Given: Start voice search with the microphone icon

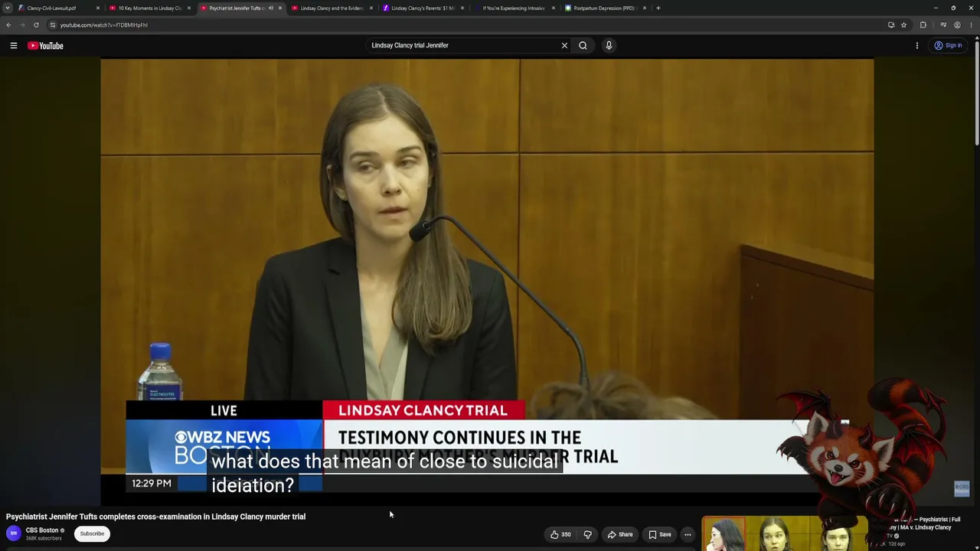Looking at the screenshot, I should point(609,45).
